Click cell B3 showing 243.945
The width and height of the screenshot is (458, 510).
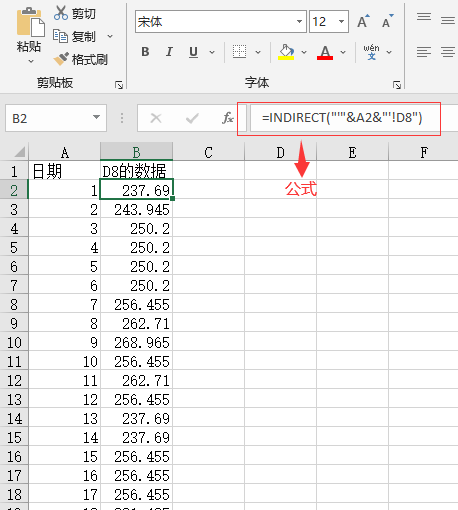point(136,209)
